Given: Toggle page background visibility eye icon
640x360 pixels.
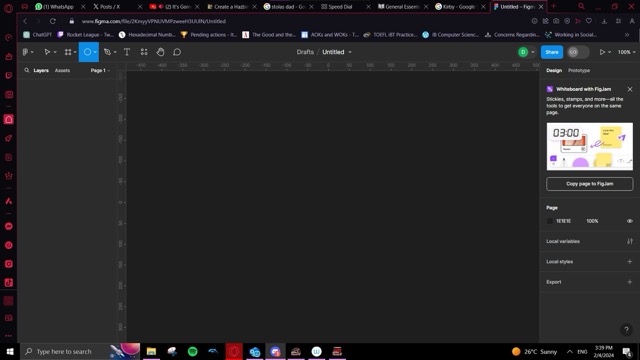Looking at the screenshot, I should click(x=630, y=221).
